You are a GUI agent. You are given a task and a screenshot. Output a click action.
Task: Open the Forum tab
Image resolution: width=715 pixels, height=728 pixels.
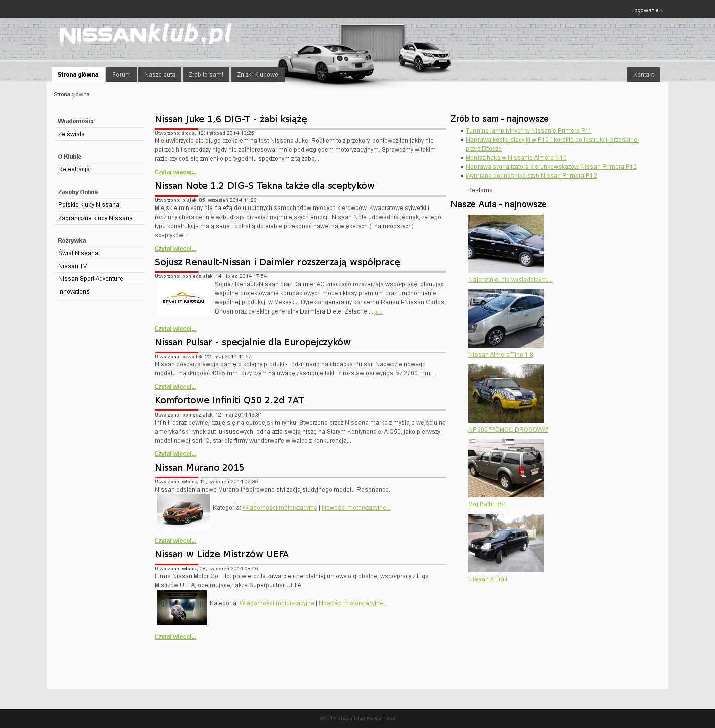coord(121,75)
